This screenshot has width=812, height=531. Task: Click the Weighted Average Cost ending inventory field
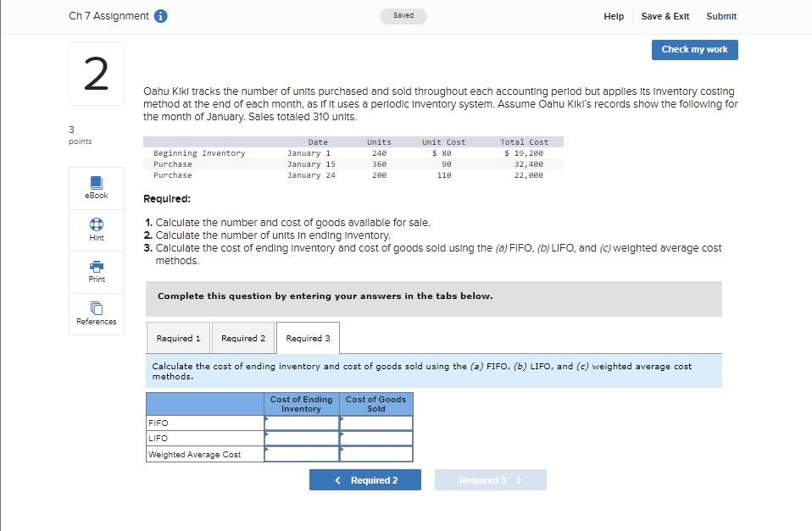[301, 453]
